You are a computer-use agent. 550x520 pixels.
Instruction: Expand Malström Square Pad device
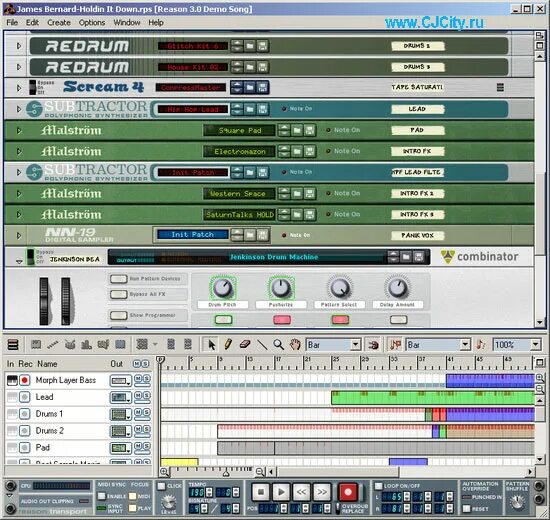[19, 131]
